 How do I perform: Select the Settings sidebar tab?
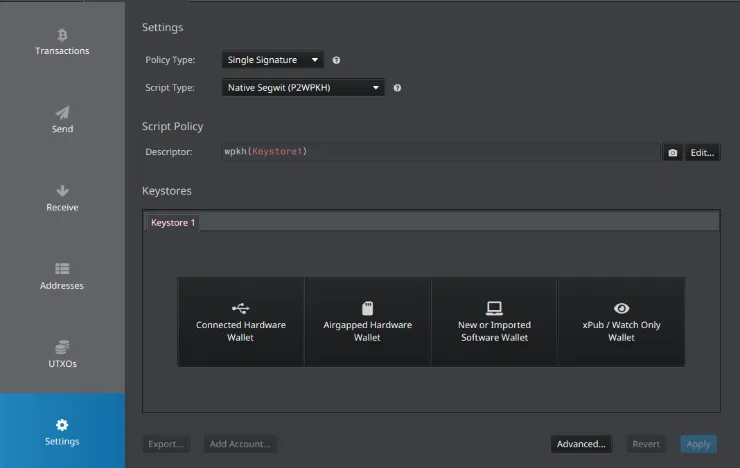tap(62, 432)
